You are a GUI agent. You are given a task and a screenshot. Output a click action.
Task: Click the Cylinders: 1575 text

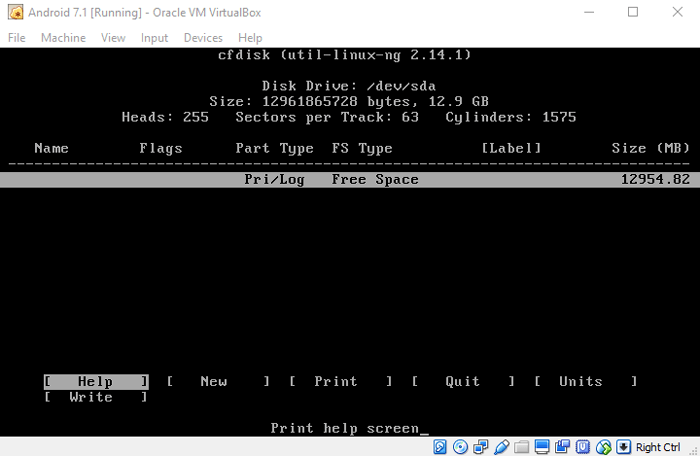point(511,117)
